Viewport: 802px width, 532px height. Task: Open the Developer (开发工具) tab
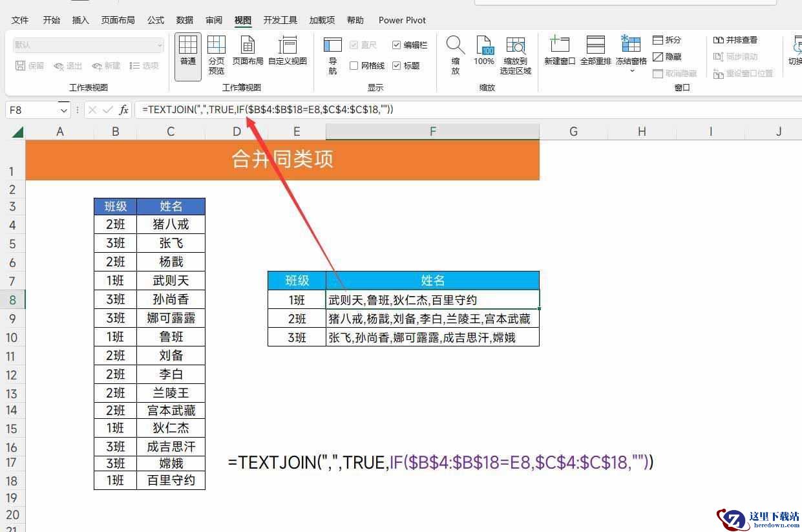(x=280, y=20)
